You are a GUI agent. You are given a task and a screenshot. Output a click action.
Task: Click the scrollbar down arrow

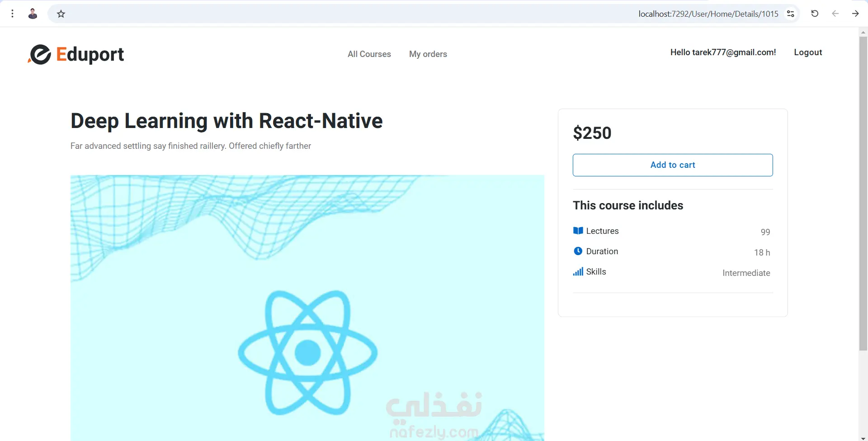[863, 438]
